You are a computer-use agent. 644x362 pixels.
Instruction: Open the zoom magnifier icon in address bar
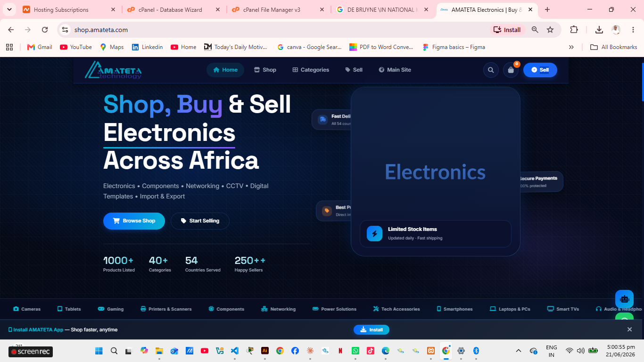tap(535, 30)
